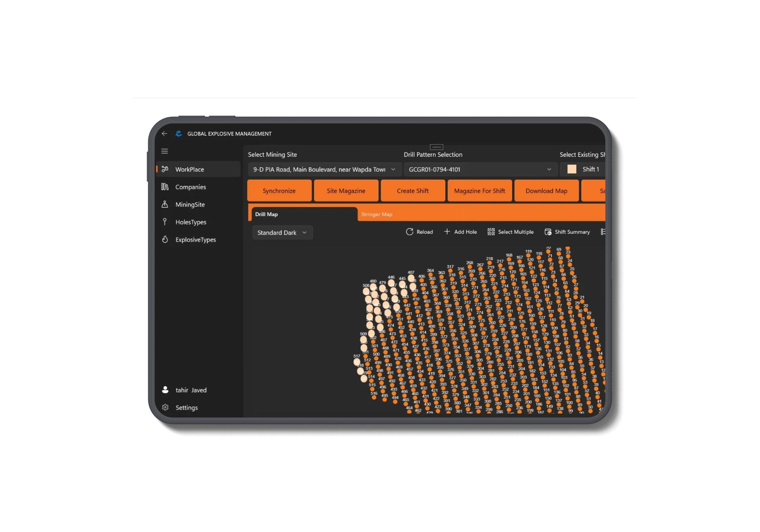
Task: Open the Shift Summary icon
Action: point(548,232)
